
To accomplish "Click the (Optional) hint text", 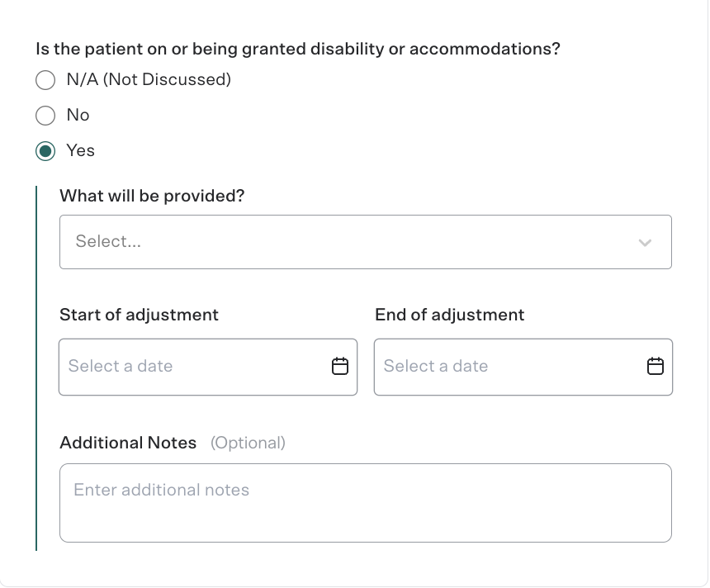I will coord(248,443).
